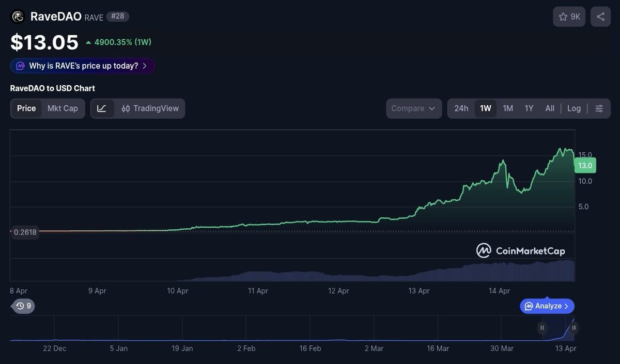The height and width of the screenshot is (364, 620).
Task: Grab the left range handle on mini chart
Action: tap(542, 327)
